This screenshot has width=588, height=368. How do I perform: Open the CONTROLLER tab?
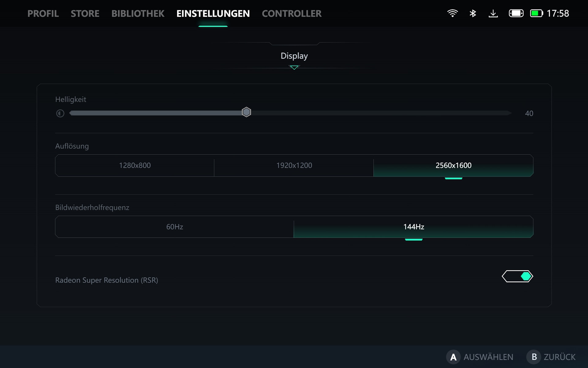292,13
